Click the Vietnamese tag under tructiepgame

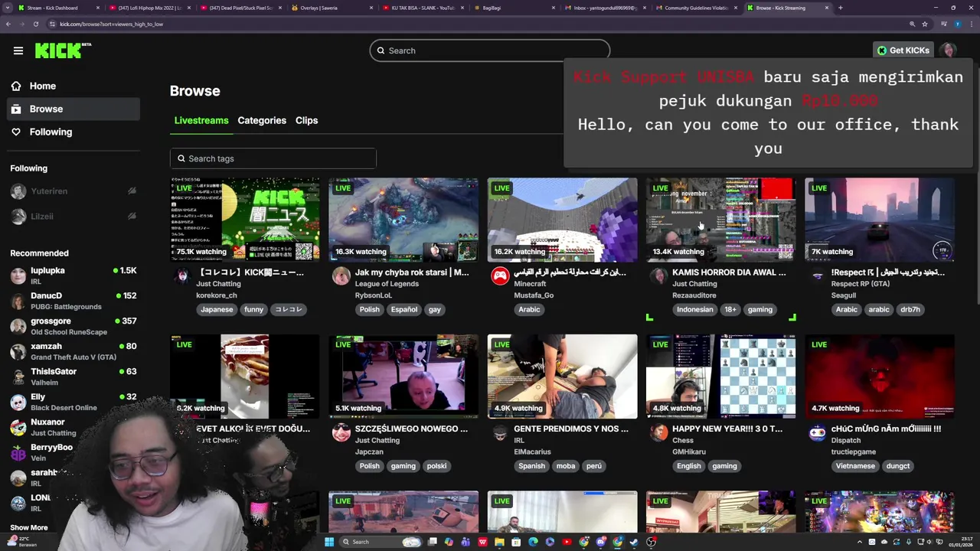[854, 465]
